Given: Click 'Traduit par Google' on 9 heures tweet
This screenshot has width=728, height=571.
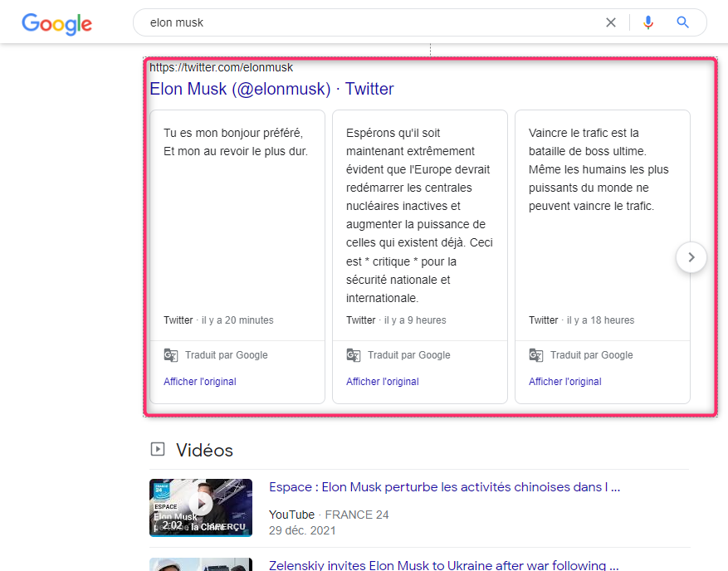Looking at the screenshot, I should (409, 355).
